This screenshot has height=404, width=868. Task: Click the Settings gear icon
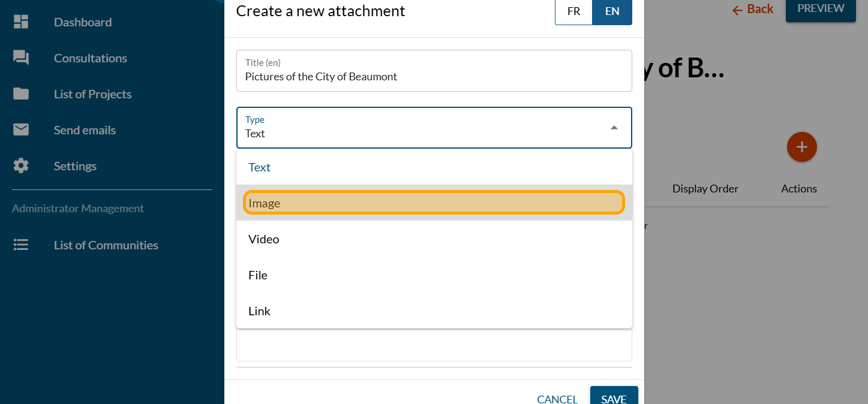(21, 166)
